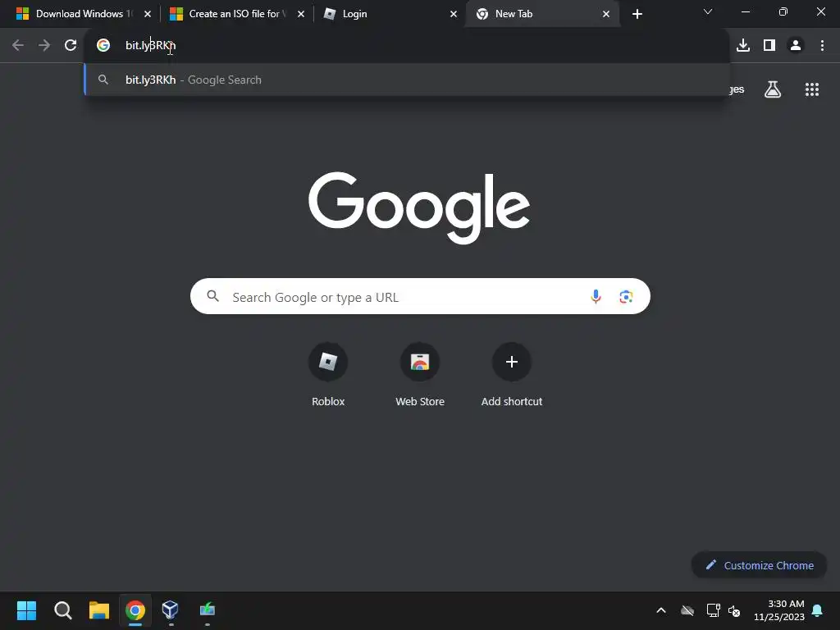Open the Chrome three-dot menu

[822, 46]
